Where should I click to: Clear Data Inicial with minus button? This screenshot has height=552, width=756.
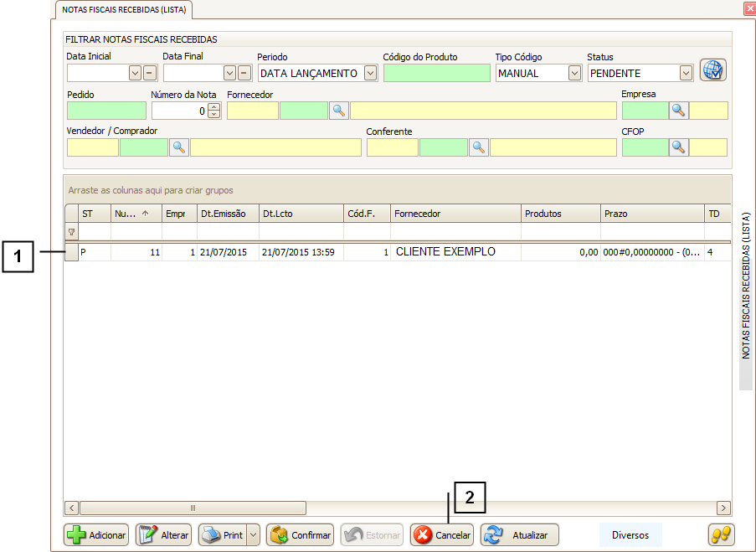pos(150,73)
